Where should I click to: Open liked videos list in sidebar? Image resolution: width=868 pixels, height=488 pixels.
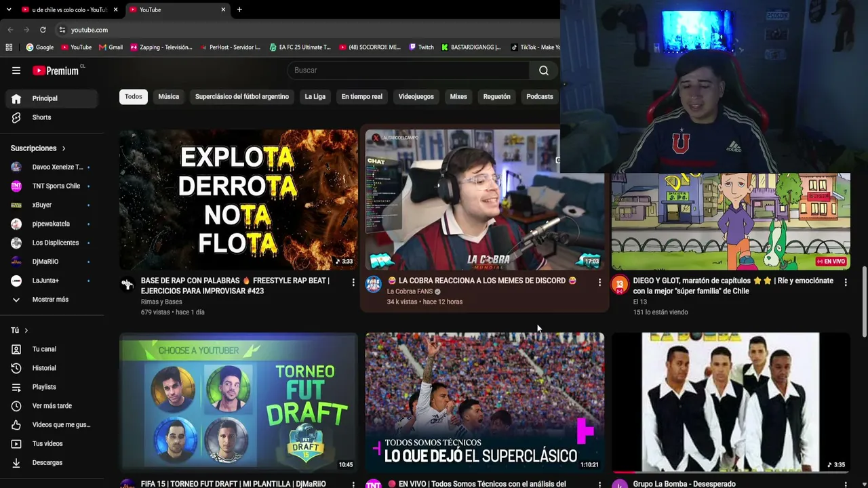52,425
